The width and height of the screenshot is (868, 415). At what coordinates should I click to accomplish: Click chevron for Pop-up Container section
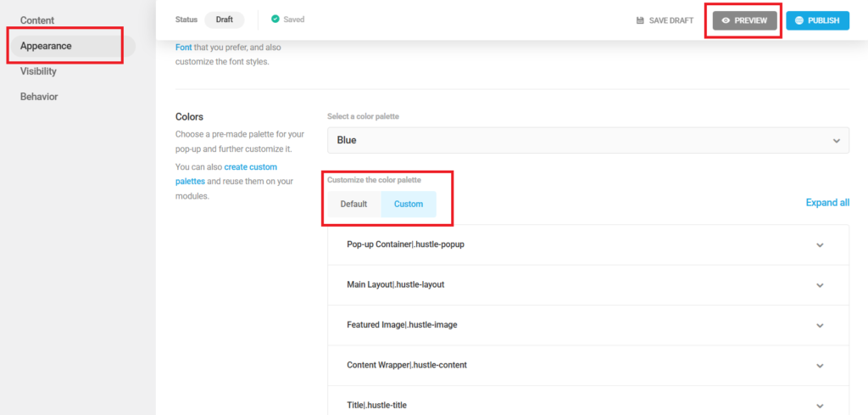(820, 245)
